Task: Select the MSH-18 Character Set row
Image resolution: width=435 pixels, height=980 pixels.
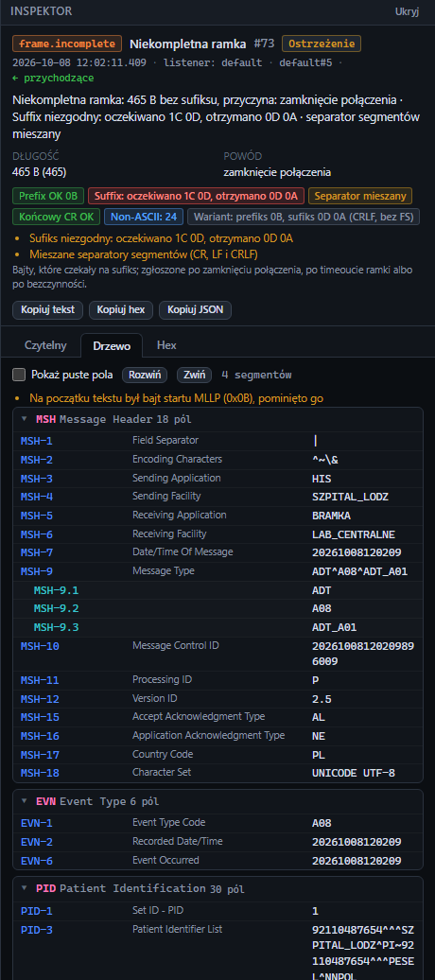Action: 218,773
